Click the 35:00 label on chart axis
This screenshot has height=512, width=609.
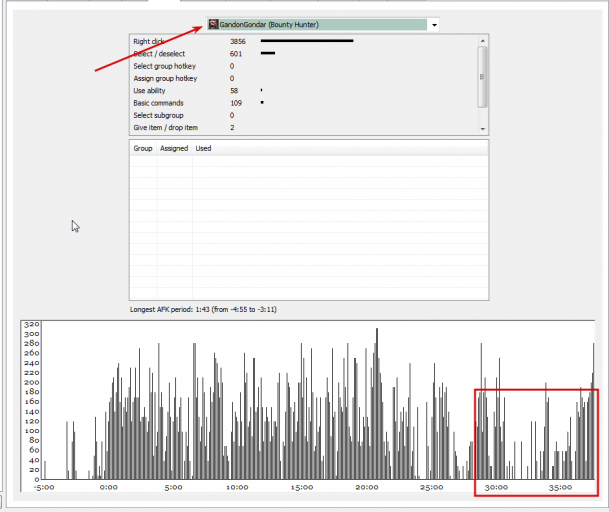560,487
